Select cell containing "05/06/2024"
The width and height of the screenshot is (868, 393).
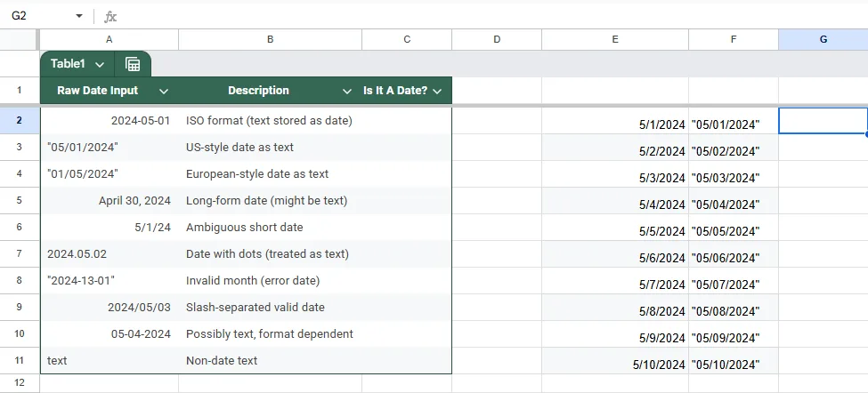coord(734,253)
